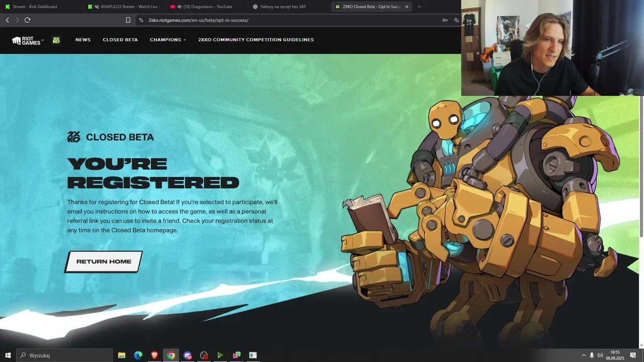The image size is (644, 362).
Task: Show hidden system tray icons
Action: click(584, 355)
